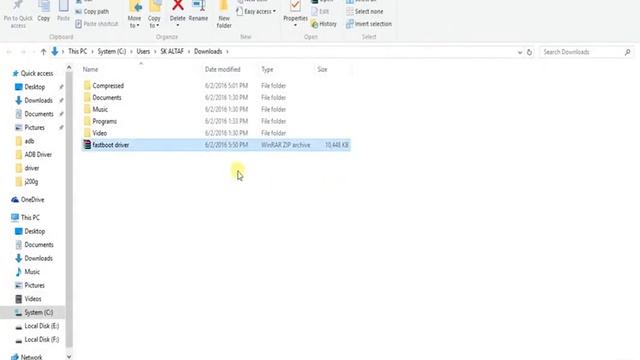Click the search magnifier icon
This screenshot has height=360, width=640.
[x=627, y=52]
